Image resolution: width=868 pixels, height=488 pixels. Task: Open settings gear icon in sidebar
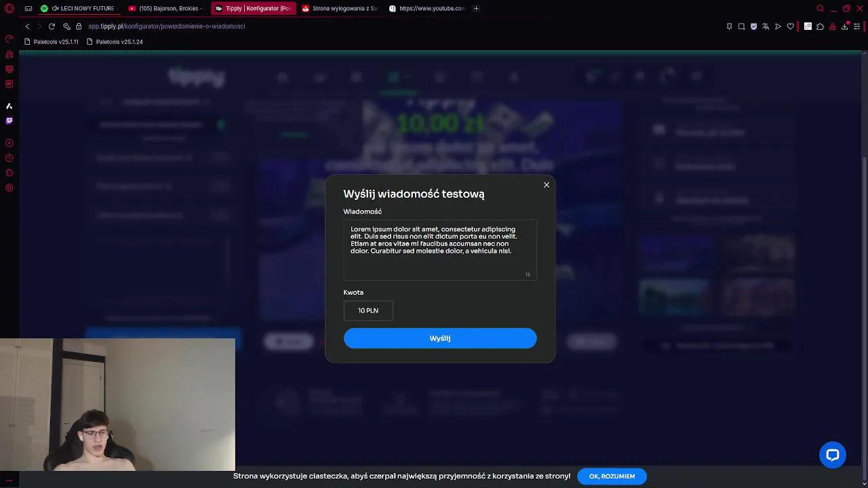coord(9,188)
